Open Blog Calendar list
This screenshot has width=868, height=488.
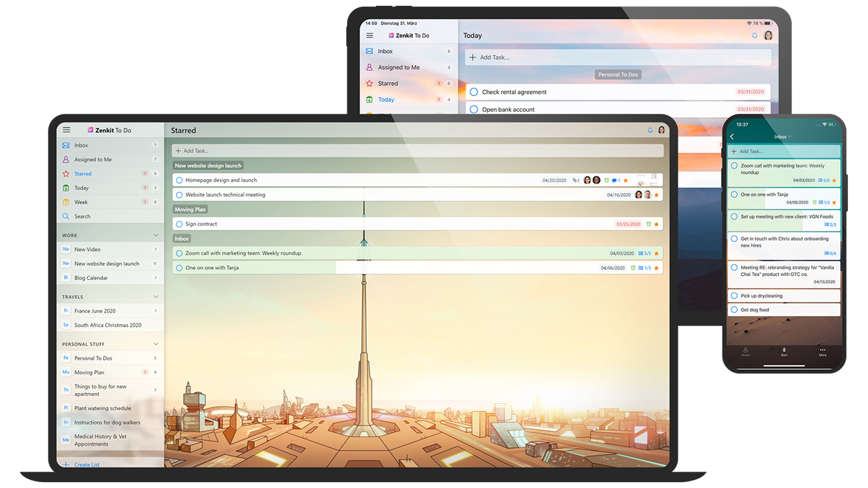(x=91, y=278)
